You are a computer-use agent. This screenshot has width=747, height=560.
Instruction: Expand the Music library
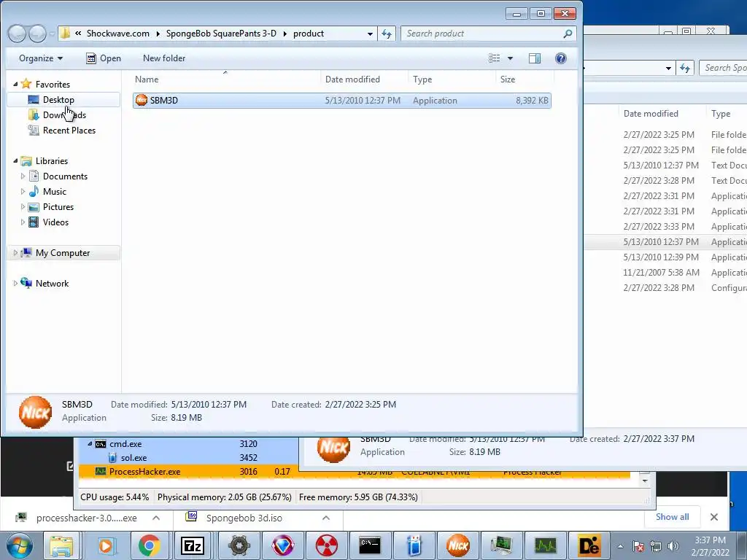click(23, 192)
